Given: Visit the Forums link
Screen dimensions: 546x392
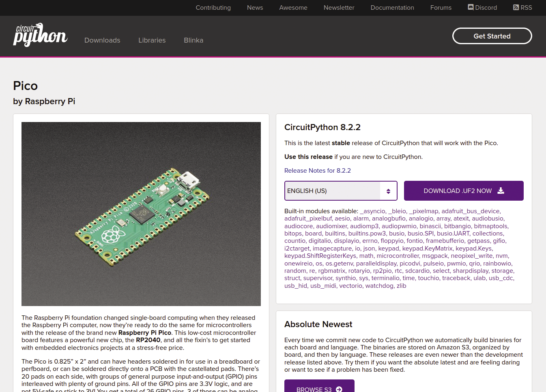Looking at the screenshot, I should pyautogui.click(x=441, y=7).
